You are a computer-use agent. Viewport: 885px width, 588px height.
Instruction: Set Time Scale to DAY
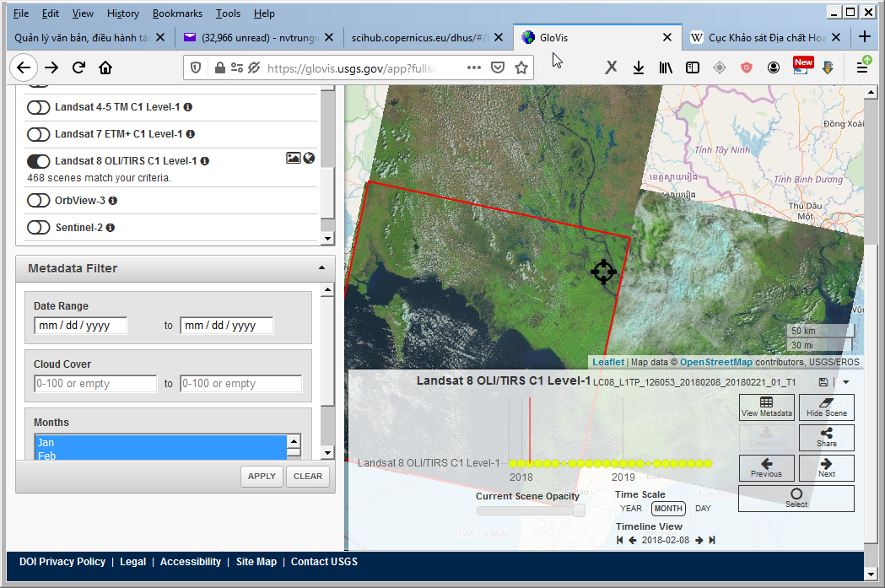pos(703,509)
